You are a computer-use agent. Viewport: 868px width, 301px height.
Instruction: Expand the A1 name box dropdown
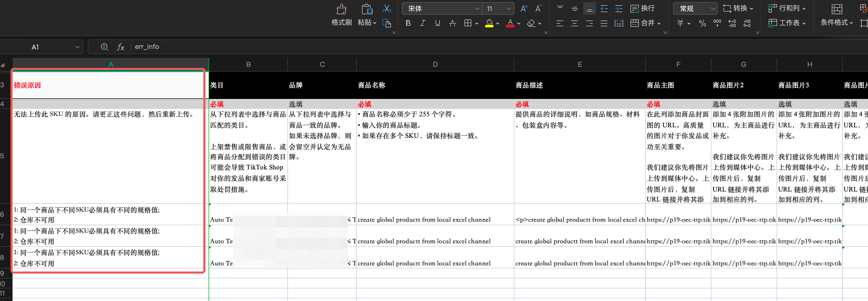point(77,47)
